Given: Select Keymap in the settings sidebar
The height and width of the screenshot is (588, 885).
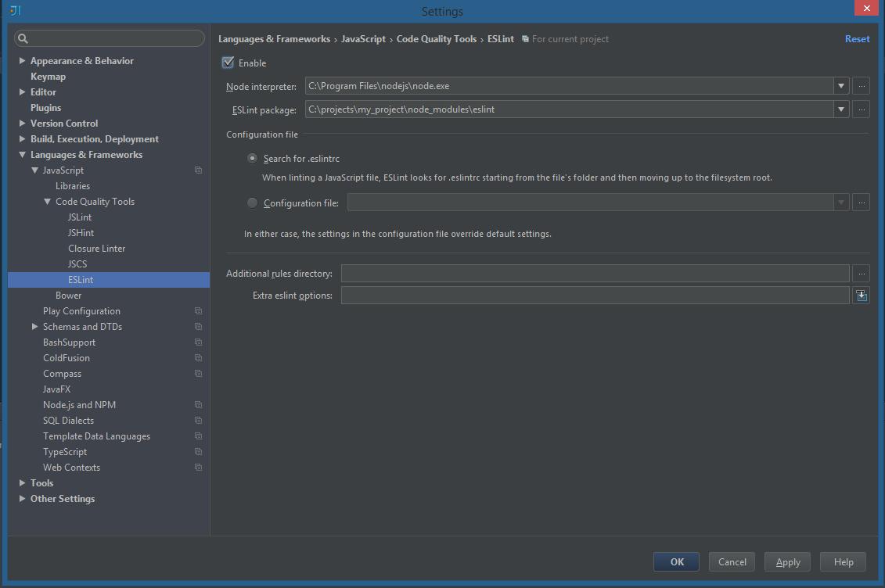Looking at the screenshot, I should click(x=48, y=77).
